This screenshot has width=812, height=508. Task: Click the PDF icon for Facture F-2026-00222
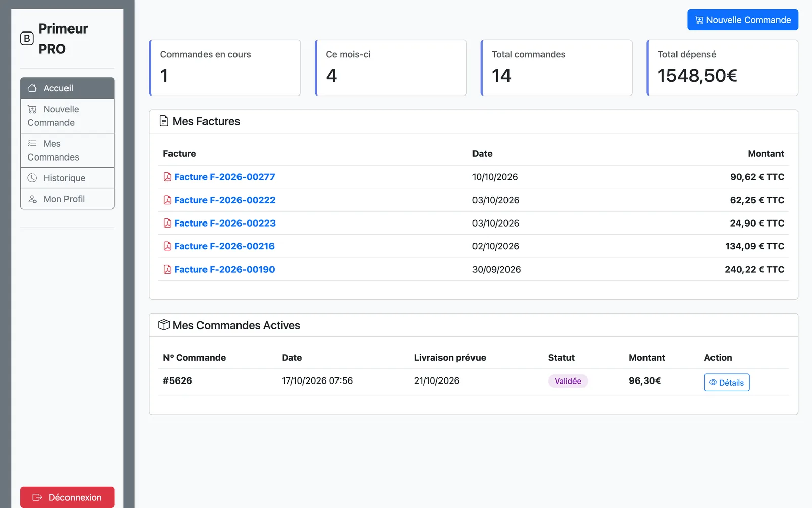pyautogui.click(x=167, y=200)
